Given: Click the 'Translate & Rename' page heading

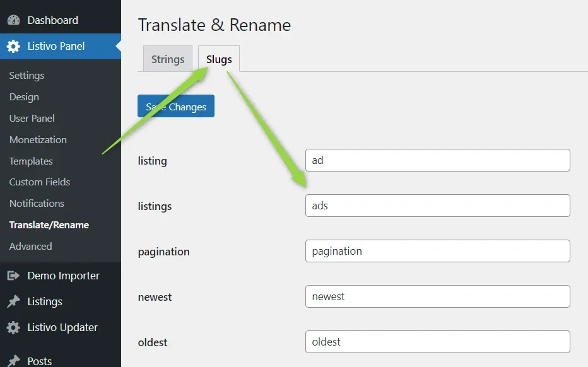Looking at the screenshot, I should pos(214,25).
